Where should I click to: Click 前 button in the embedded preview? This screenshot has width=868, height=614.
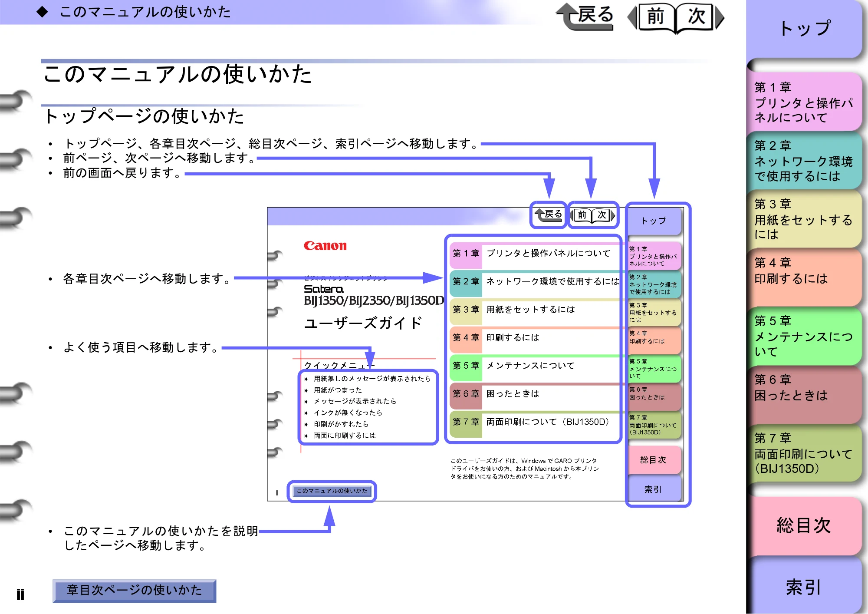582,215
